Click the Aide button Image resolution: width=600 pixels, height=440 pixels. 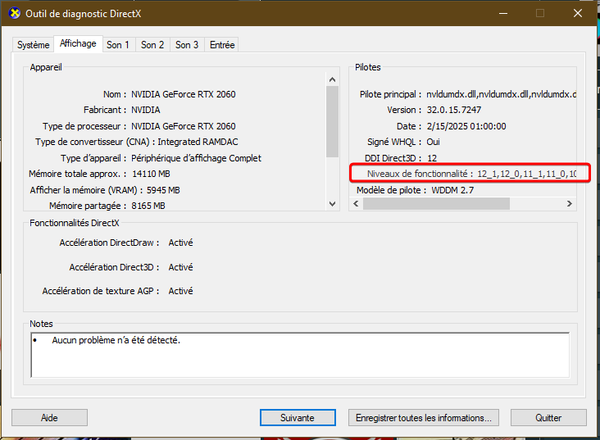49,417
